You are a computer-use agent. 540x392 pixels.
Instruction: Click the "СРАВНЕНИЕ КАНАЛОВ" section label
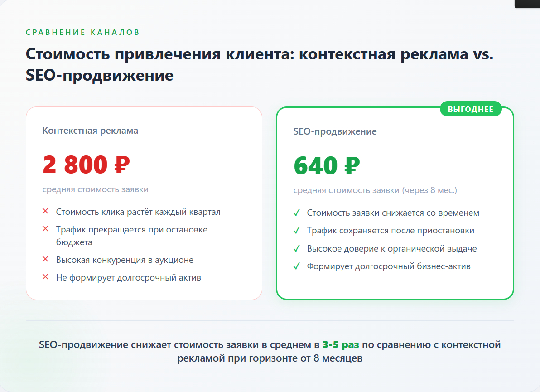coord(82,32)
